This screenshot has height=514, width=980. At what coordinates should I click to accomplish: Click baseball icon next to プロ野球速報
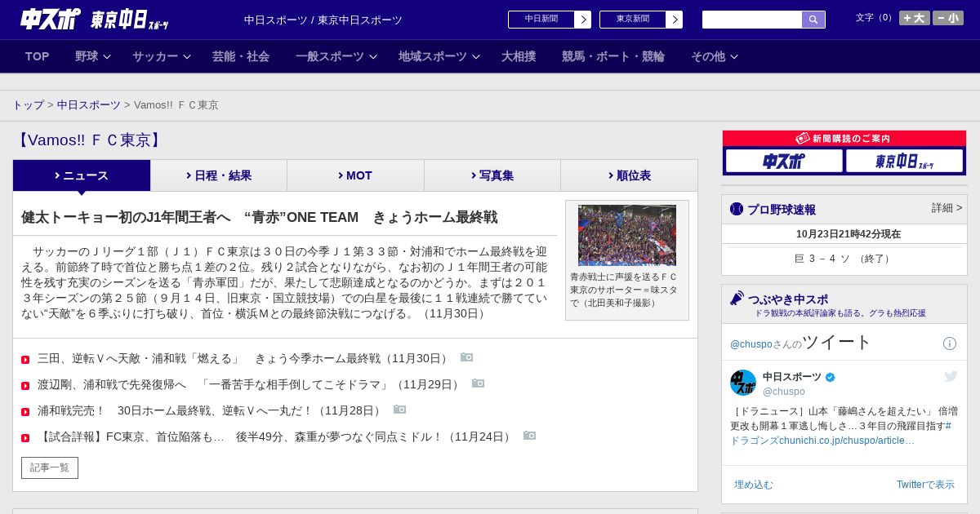[737, 209]
